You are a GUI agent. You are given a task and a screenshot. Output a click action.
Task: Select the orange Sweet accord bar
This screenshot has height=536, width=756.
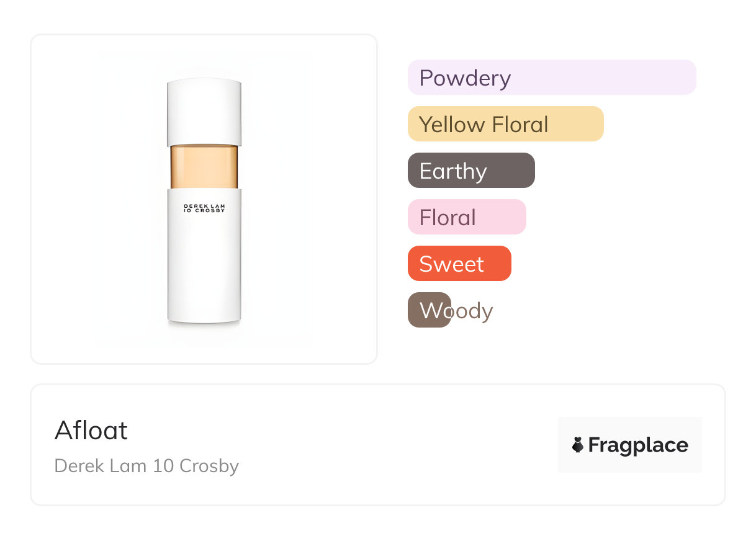[459, 264]
